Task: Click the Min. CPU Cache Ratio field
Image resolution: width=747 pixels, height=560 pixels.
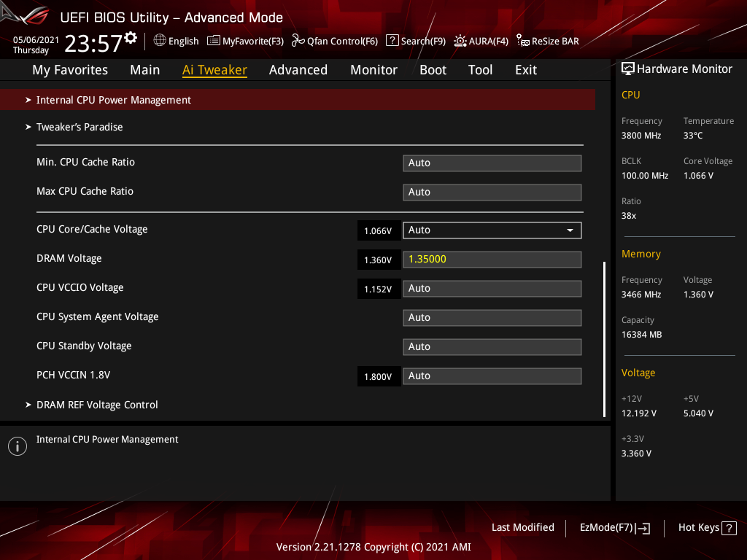Action: click(x=492, y=163)
